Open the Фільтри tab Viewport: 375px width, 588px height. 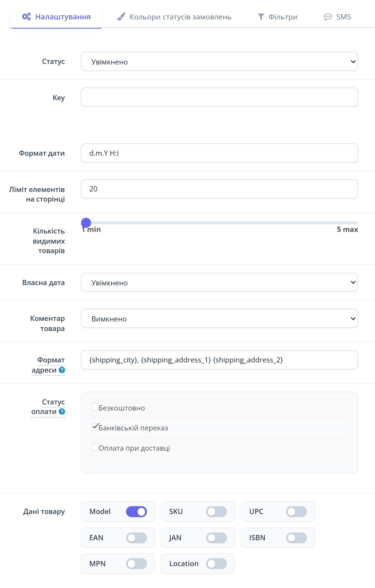click(277, 17)
